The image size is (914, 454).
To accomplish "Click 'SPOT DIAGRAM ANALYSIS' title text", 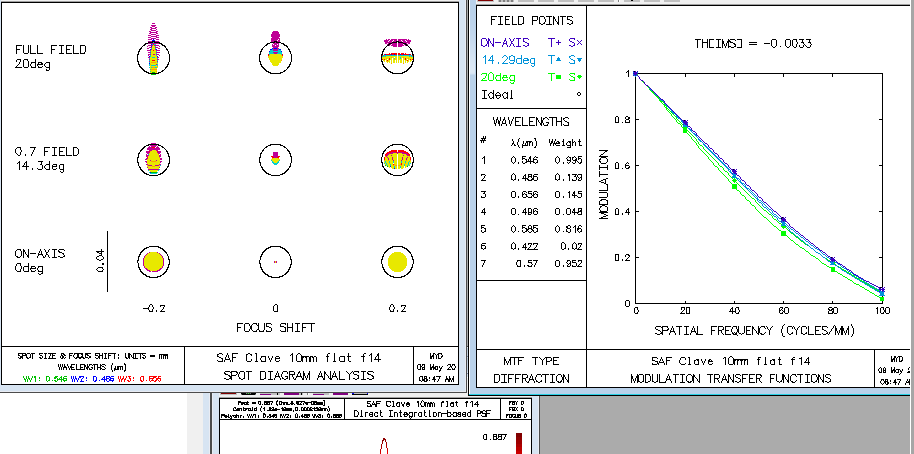I will point(298,375).
